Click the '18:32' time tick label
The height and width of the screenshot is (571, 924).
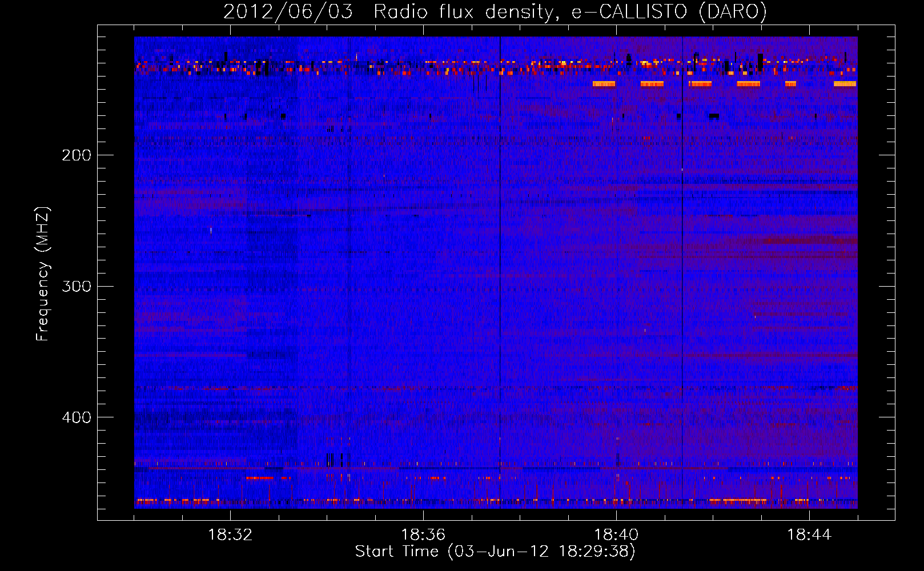coord(230,535)
